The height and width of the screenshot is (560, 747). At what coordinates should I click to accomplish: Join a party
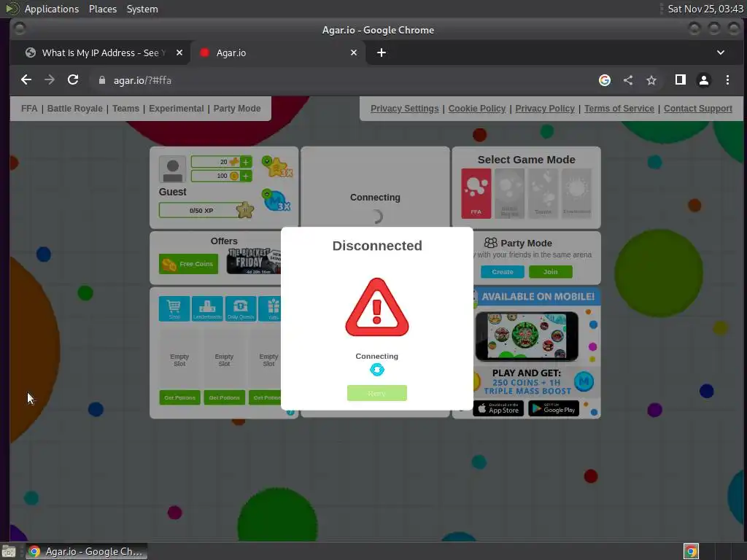[550, 272]
